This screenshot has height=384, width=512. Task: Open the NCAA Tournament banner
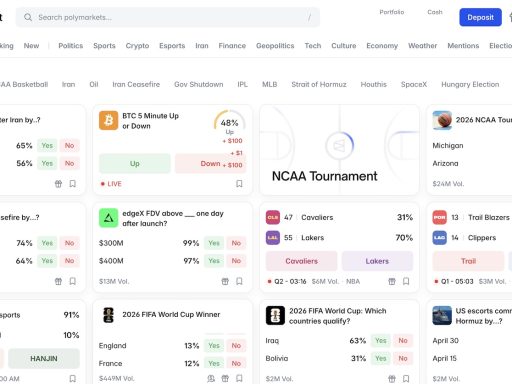pos(339,150)
